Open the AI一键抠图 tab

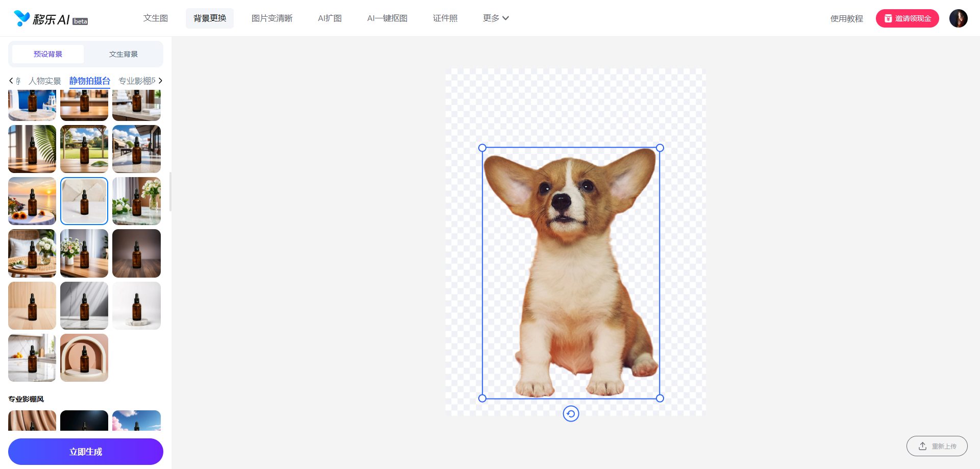coord(387,18)
